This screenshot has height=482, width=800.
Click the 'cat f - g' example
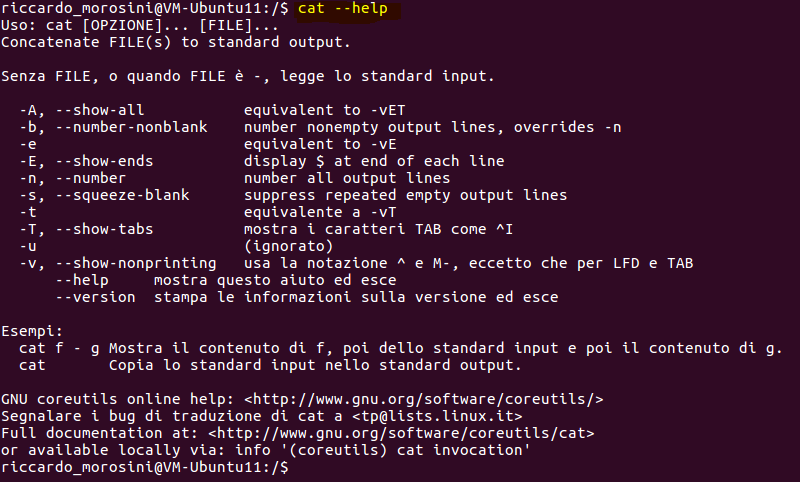(x=59, y=348)
